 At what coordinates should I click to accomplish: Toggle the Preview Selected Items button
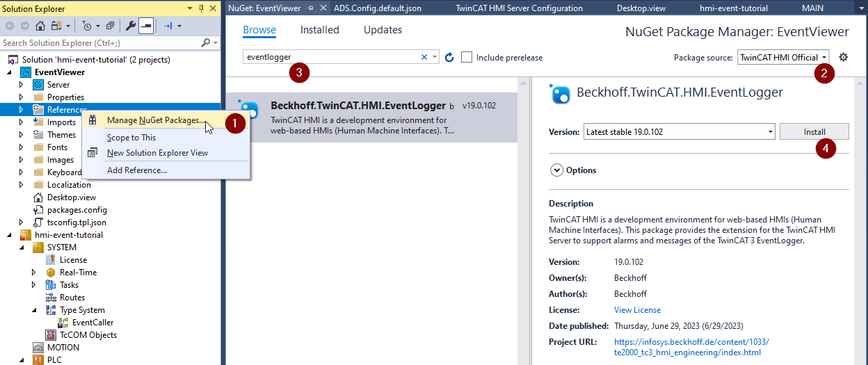click(x=146, y=26)
